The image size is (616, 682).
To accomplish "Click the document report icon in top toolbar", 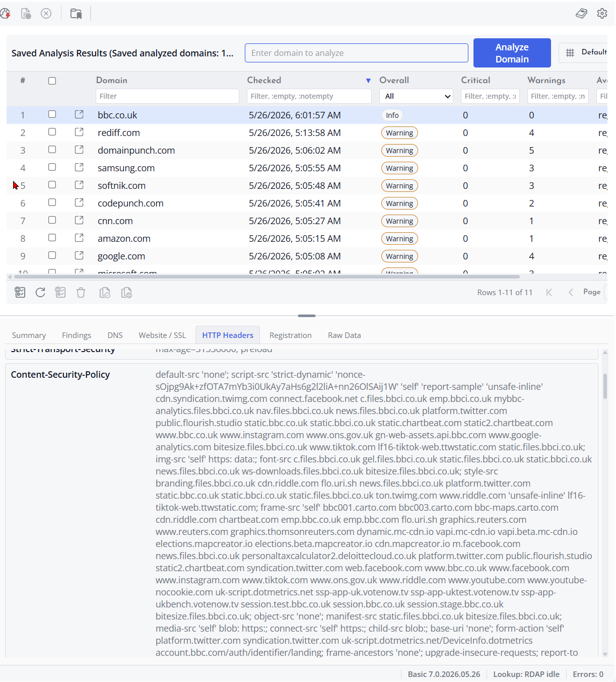I will click(x=26, y=14).
